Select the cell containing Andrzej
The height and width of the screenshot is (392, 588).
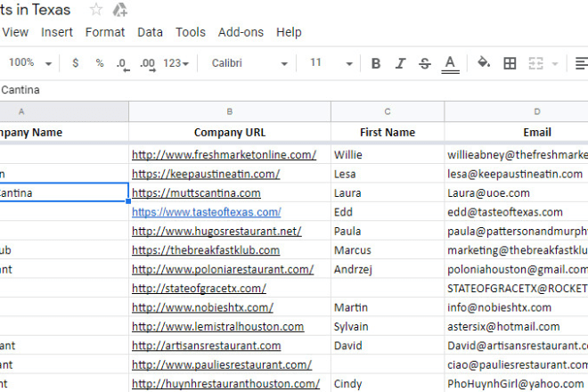click(x=388, y=269)
